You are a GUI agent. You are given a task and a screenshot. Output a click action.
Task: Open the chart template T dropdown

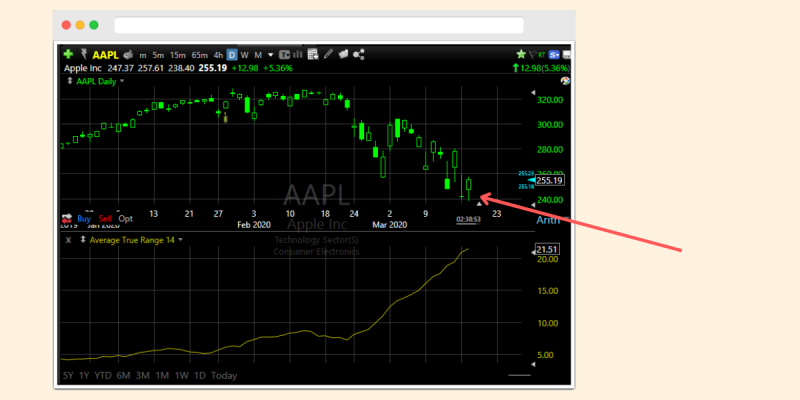[x=284, y=55]
